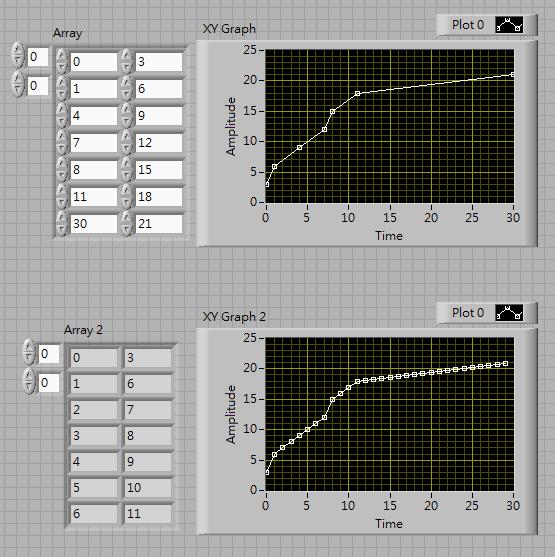Click Array 2 cell showing 5
Viewport: 555px width, 557px height.
[94, 488]
